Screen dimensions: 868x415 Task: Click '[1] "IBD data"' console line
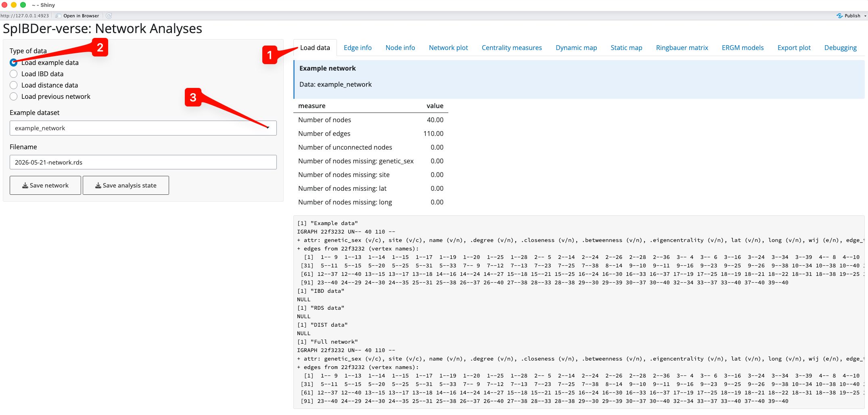(320, 291)
